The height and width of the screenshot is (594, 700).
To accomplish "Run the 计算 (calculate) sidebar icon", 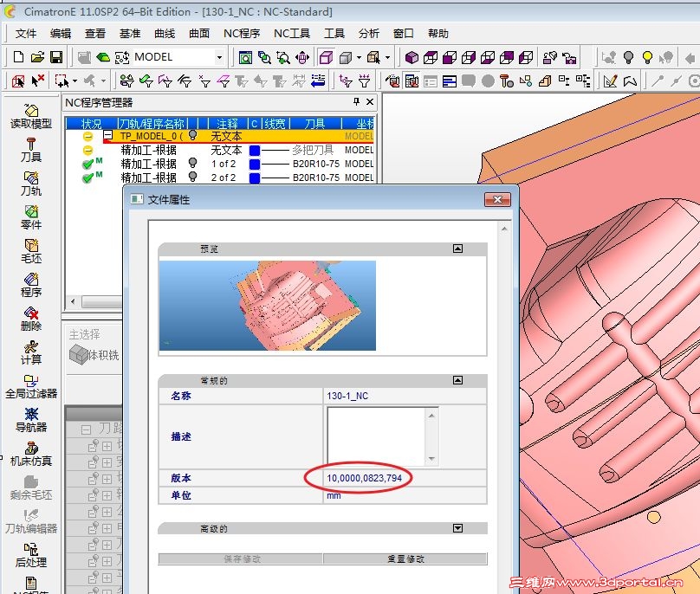I will 31,352.
